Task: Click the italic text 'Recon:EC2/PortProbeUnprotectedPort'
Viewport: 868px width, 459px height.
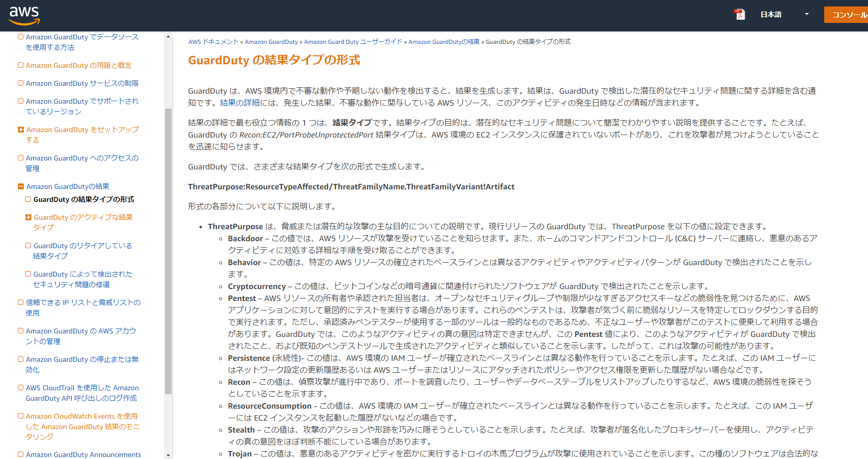Action: [x=306, y=135]
